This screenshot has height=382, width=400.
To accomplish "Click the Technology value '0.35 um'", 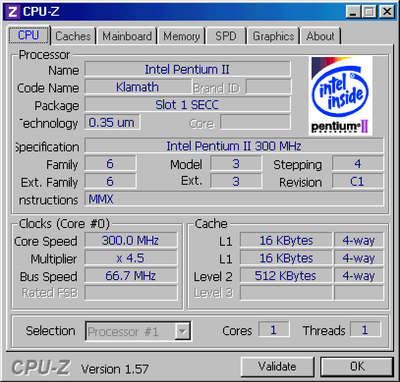I will pyautogui.click(x=112, y=122).
